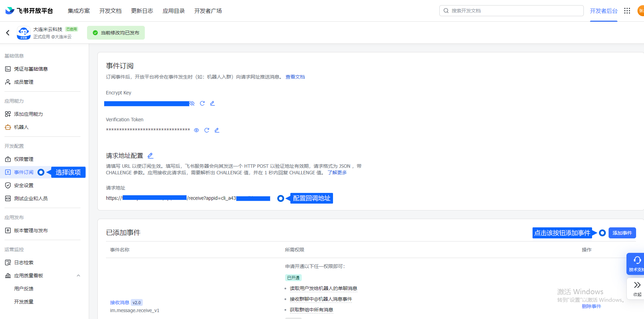The height and width of the screenshot is (319, 644).
Task: Click the 了解更多 link
Action: [337, 173]
